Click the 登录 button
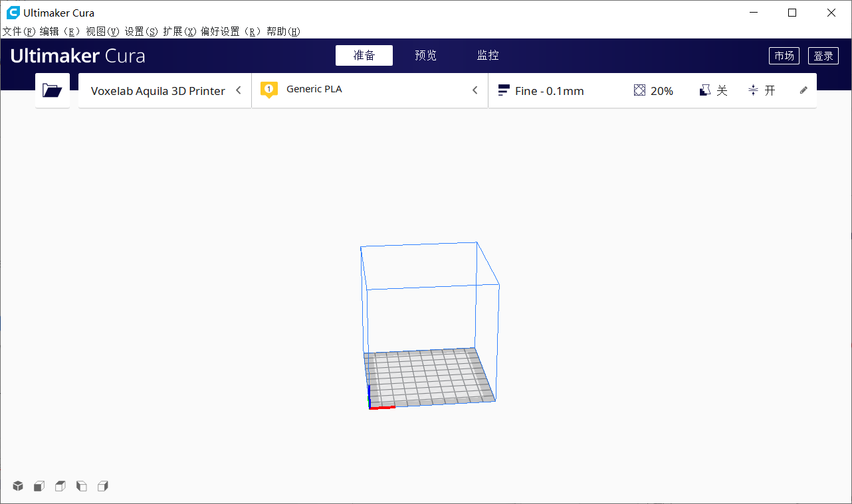 pos(823,55)
